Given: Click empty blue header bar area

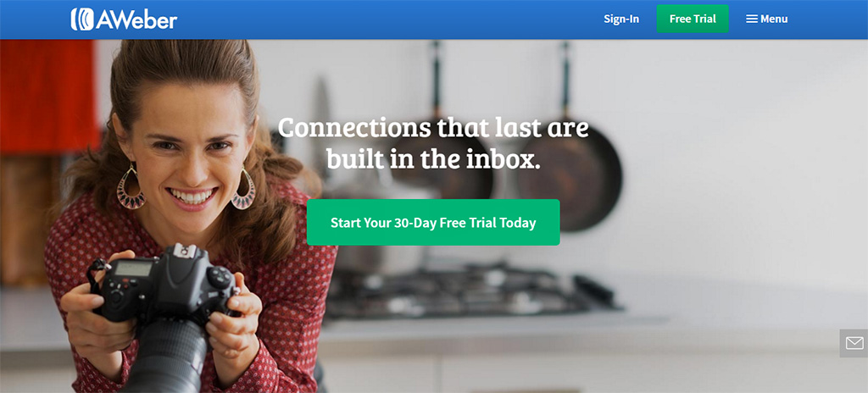Looking at the screenshot, I should (x=387, y=19).
